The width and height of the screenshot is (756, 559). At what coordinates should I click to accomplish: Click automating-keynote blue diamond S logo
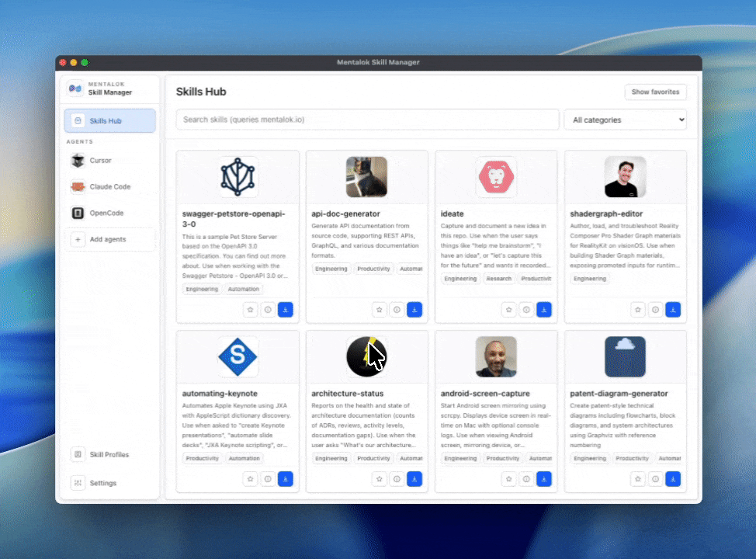pos(238,357)
